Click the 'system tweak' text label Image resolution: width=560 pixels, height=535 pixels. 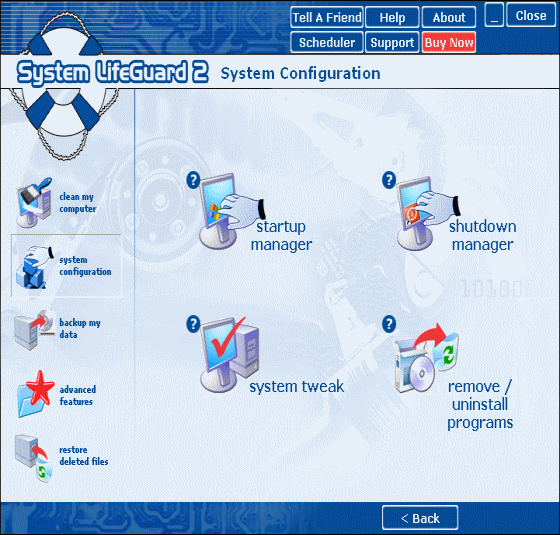pos(296,386)
